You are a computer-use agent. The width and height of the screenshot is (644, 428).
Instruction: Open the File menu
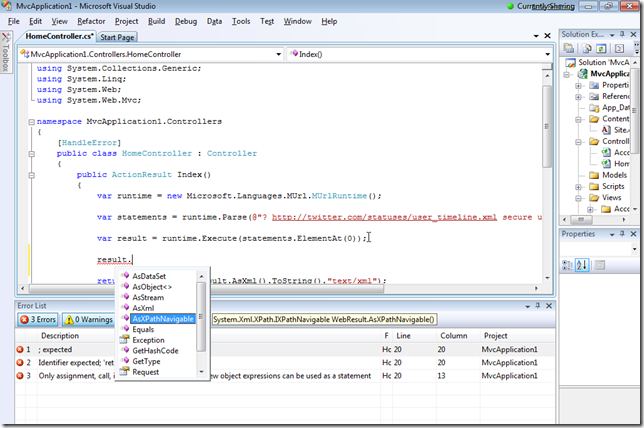click(14, 21)
